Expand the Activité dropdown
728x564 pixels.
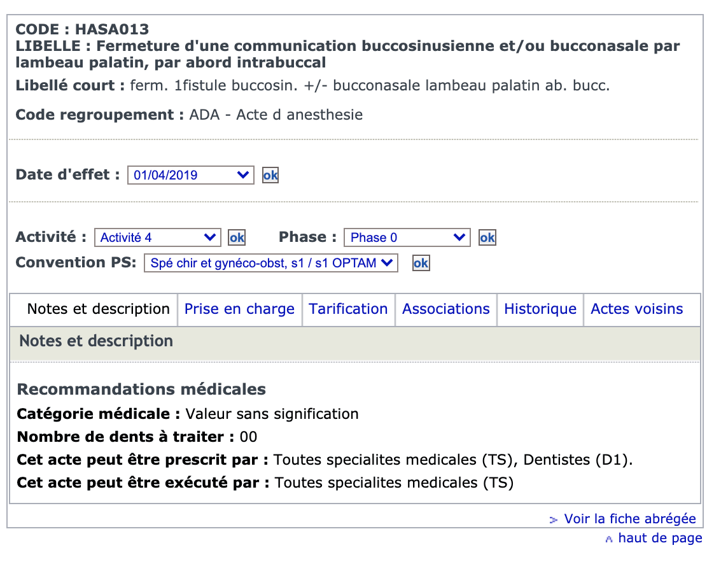pos(157,237)
